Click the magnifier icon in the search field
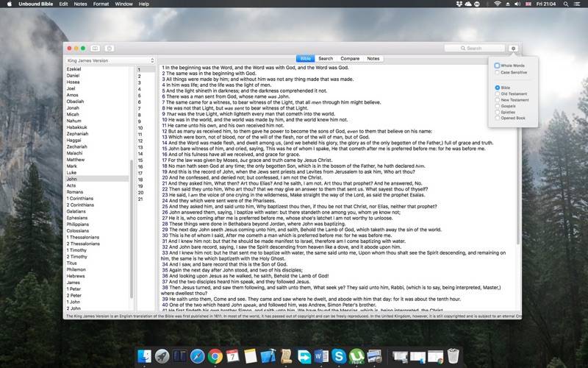This screenshot has width=588, height=368. pos(463,49)
